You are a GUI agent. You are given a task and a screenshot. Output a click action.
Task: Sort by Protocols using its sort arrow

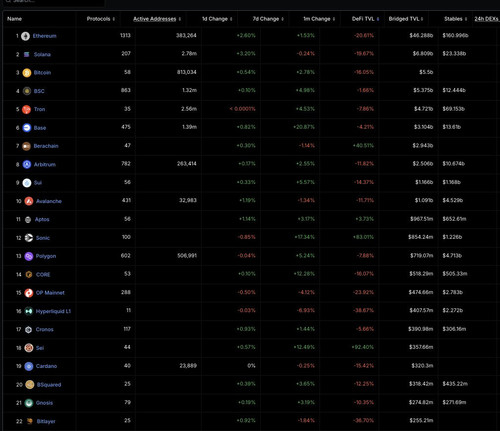tap(114, 19)
